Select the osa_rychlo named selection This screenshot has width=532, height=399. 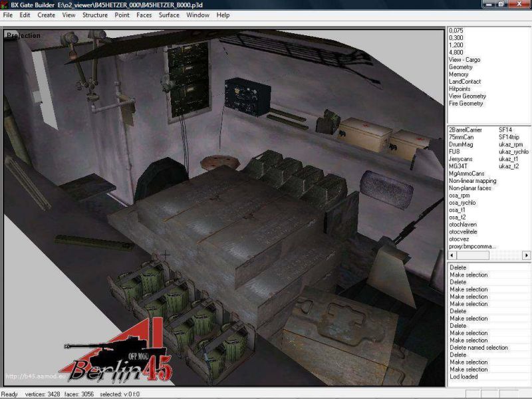click(x=462, y=203)
